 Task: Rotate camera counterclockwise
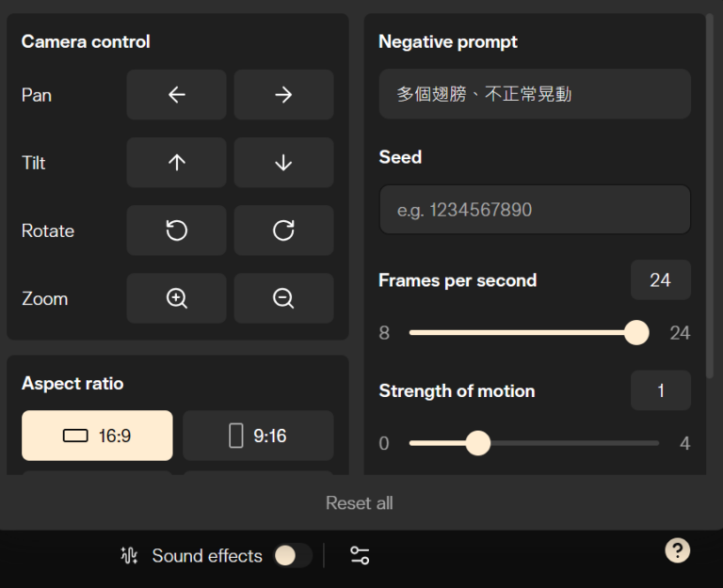point(176,230)
